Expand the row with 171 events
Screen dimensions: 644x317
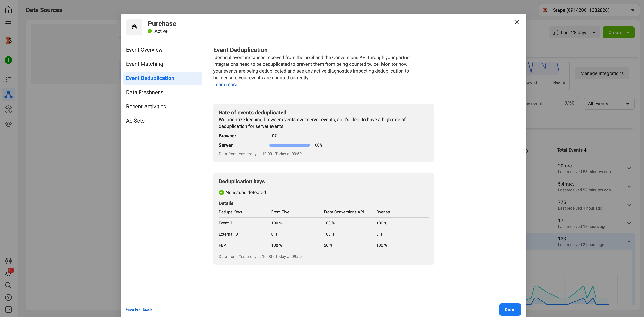(629, 223)
